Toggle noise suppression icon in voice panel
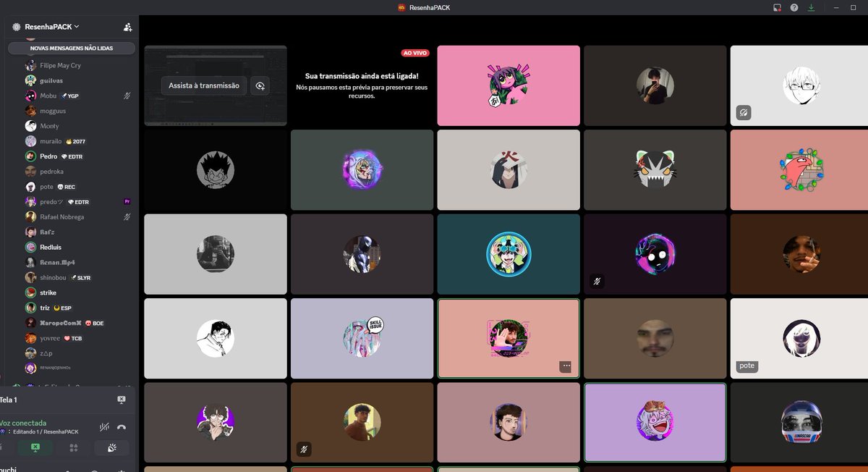Viewport: 868px width, 472px height. pyautogui.click(x=104, y=426)
